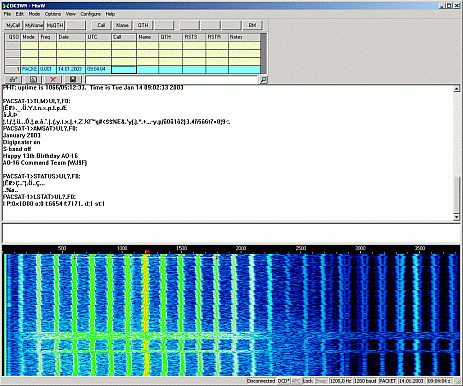Click the transmit text input area

[x=231, y=233]
